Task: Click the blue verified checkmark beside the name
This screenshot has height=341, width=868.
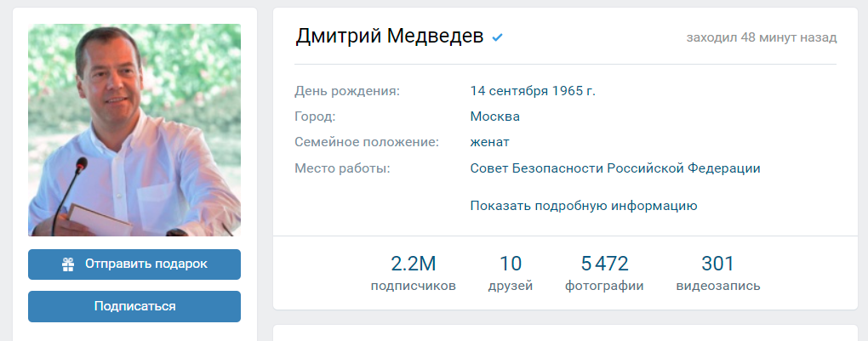Action: click(x=498, y=37)
